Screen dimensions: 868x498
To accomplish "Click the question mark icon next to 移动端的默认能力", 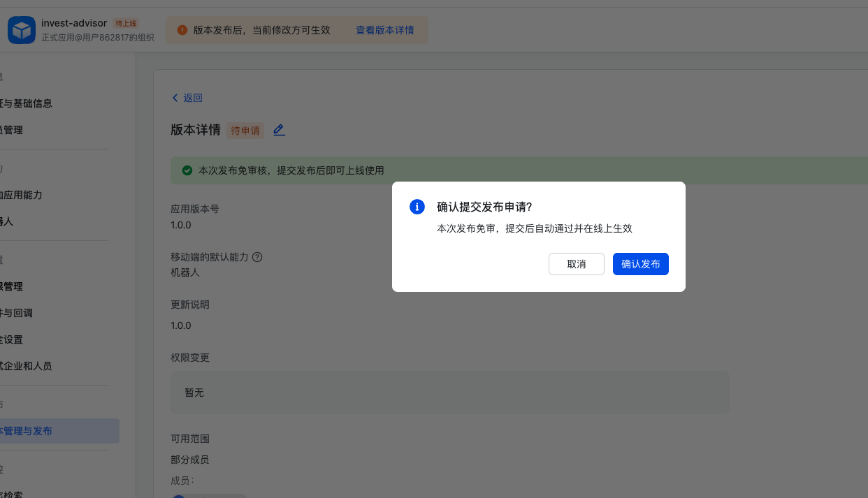I will [256, 257].
